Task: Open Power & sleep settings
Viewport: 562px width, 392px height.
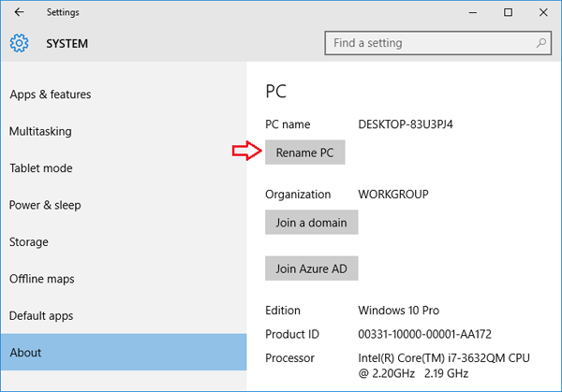Action: pyautogui.click(x=45, y=205)
